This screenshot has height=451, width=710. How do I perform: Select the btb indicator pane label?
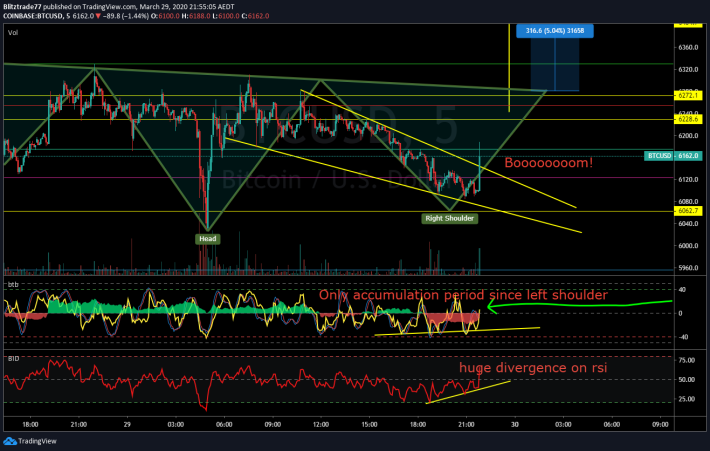coord(12,284)
